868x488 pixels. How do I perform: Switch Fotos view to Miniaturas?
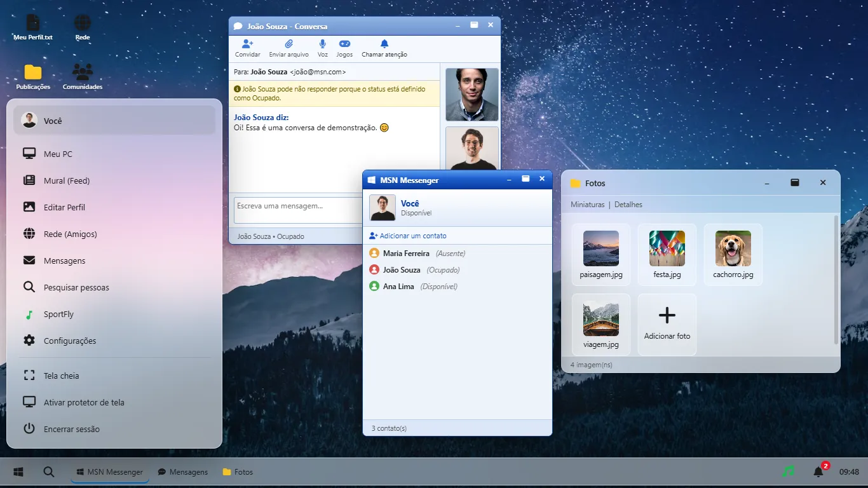pos(588,205)
